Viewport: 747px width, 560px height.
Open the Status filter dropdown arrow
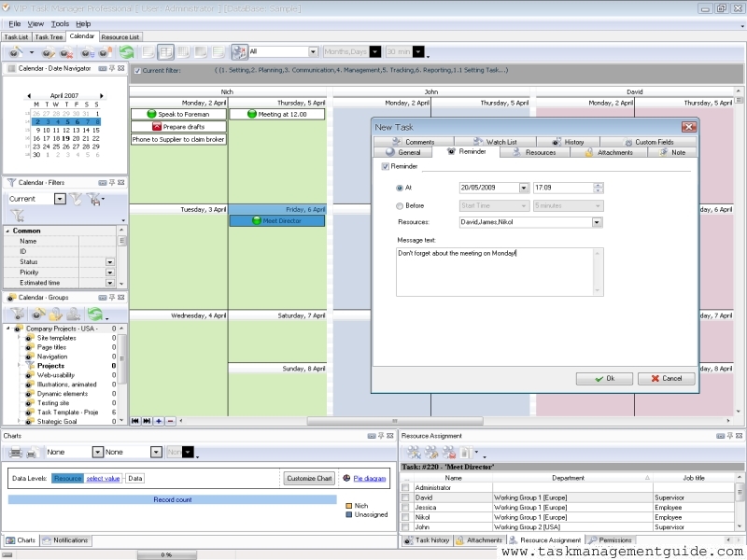coord(110,262)
